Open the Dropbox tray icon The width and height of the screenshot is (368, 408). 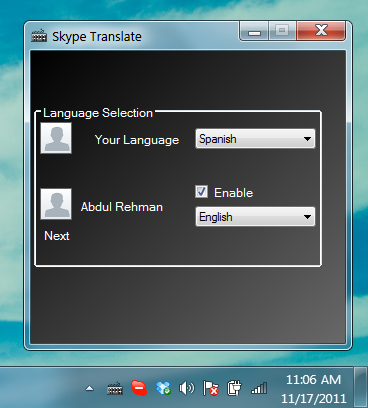click(163, 388)
